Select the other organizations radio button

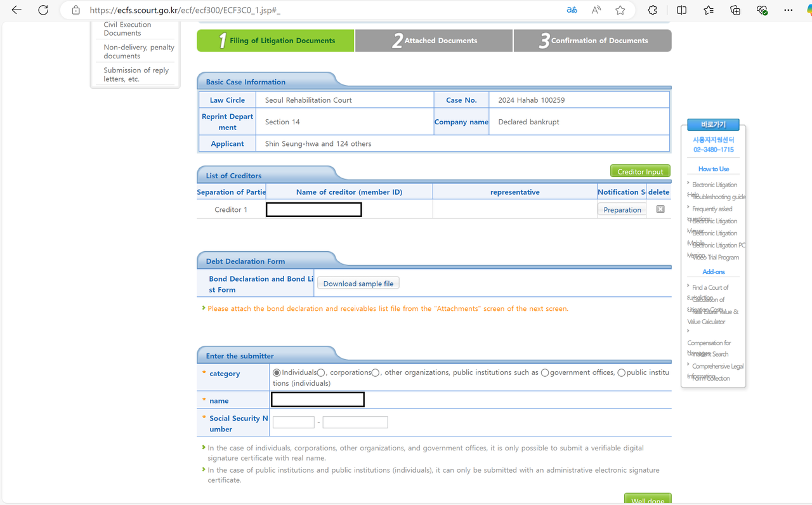tap(376, 372)
